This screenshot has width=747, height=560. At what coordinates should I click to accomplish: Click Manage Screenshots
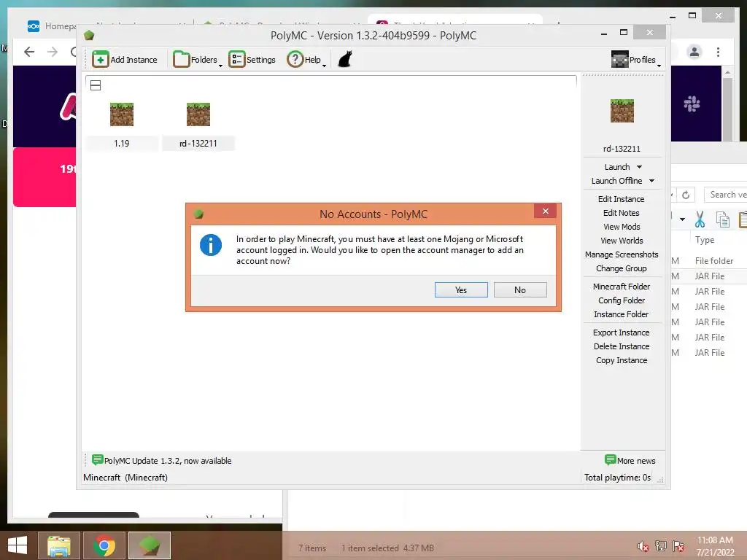622,254
